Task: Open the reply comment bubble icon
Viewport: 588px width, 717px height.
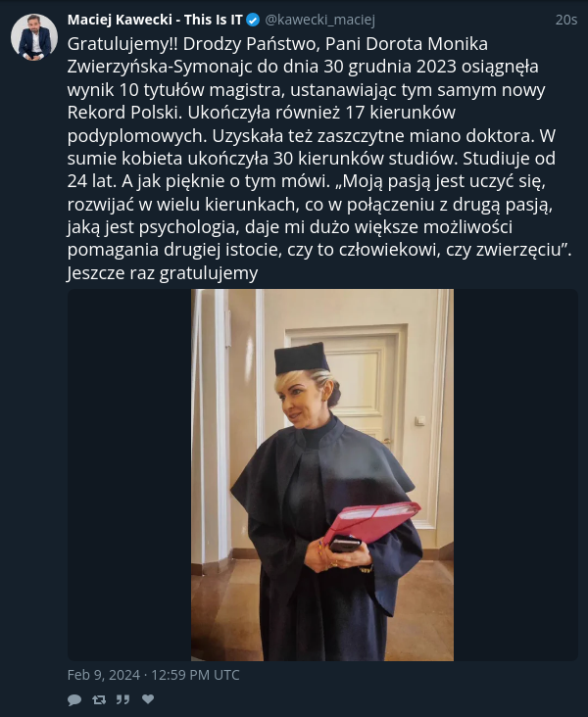Action: 74,699
